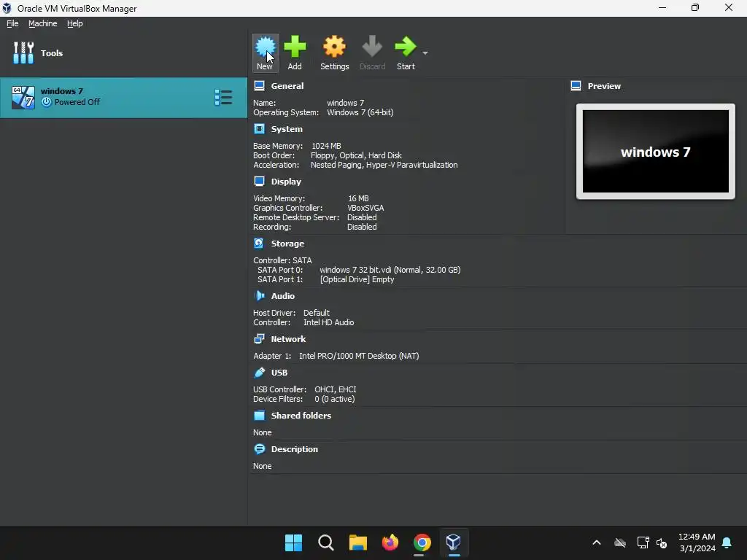Viewport: 747px width, 560px height.
Task: Click the Audio section speaker icon
Action: click(259, 296)
